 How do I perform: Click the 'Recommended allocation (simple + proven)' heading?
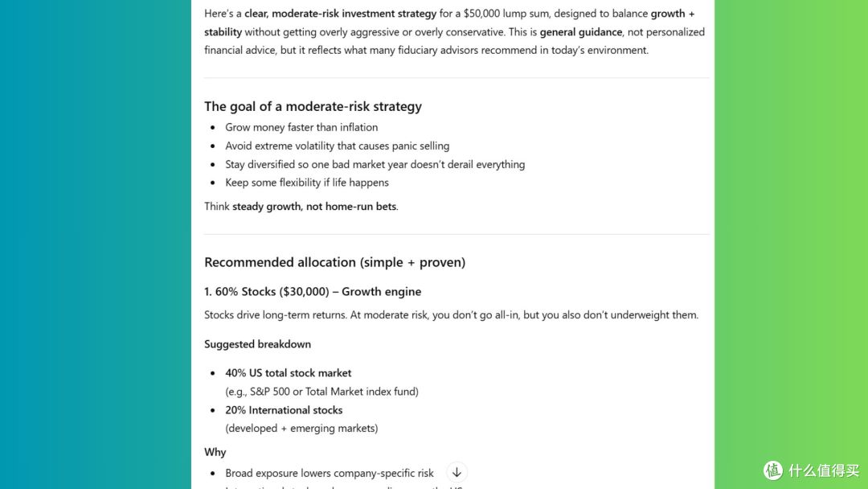click(334, 262)
